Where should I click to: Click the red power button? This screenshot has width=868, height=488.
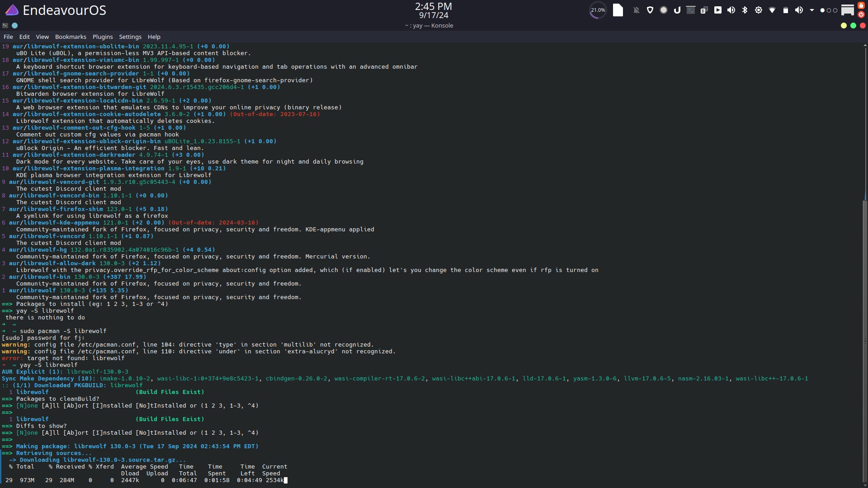point(861,14)
